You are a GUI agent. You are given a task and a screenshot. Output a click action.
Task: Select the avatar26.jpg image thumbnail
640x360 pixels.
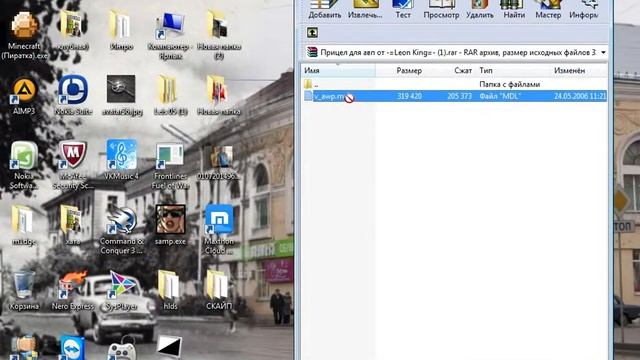(121, 96)
